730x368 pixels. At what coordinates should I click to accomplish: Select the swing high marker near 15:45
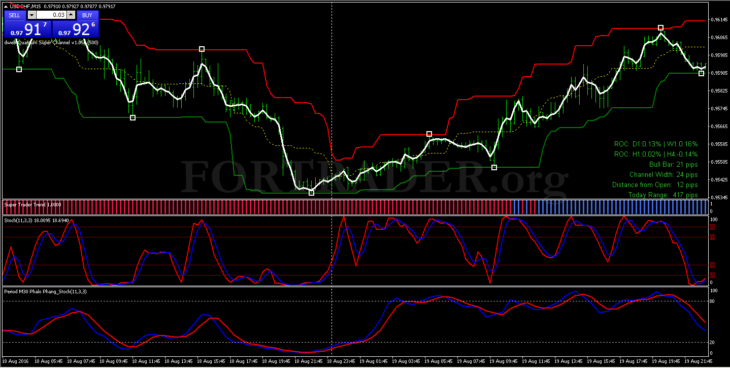(x=202, y=49)
